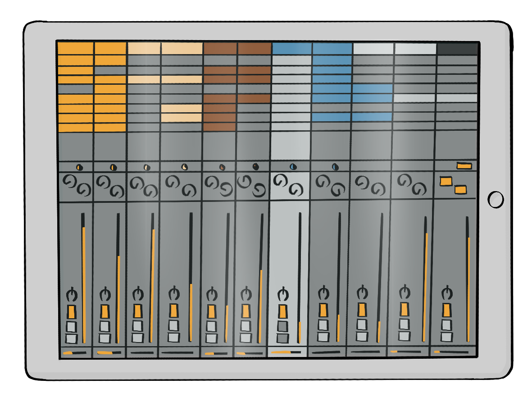This screenshot has width=532, height=398.
Task: Click the upper send knob on the fifth brown track
Action: pos(212,182)
